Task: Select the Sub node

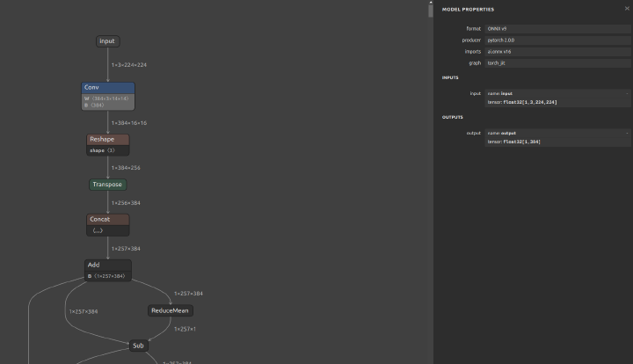Action: [138, 346]
